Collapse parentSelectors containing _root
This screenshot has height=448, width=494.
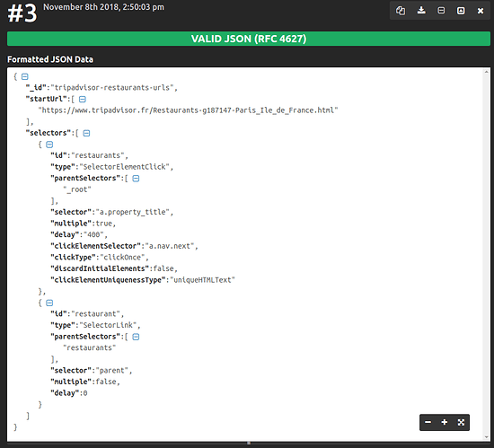point(136,179)
